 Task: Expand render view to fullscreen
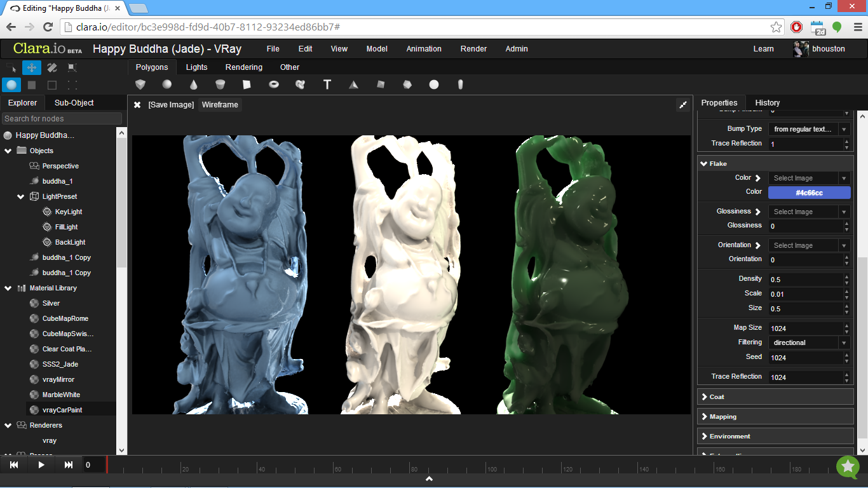[x=683, y=105]
